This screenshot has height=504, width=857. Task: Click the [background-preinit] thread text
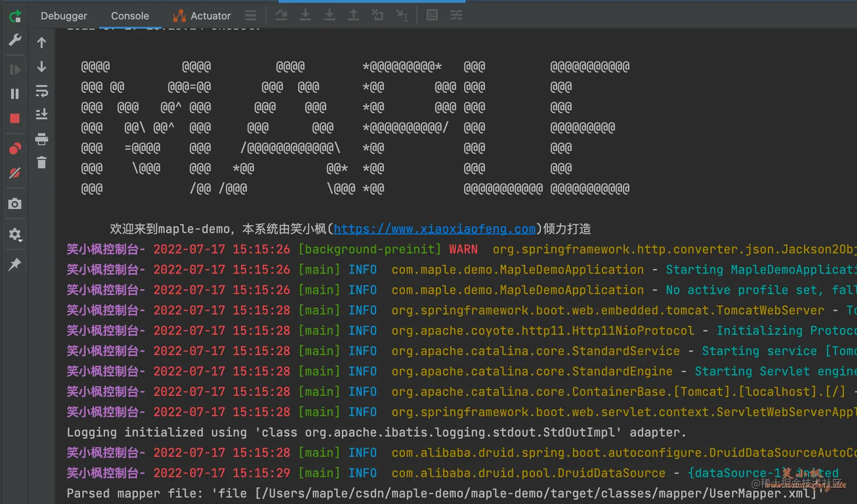point(370,249)
